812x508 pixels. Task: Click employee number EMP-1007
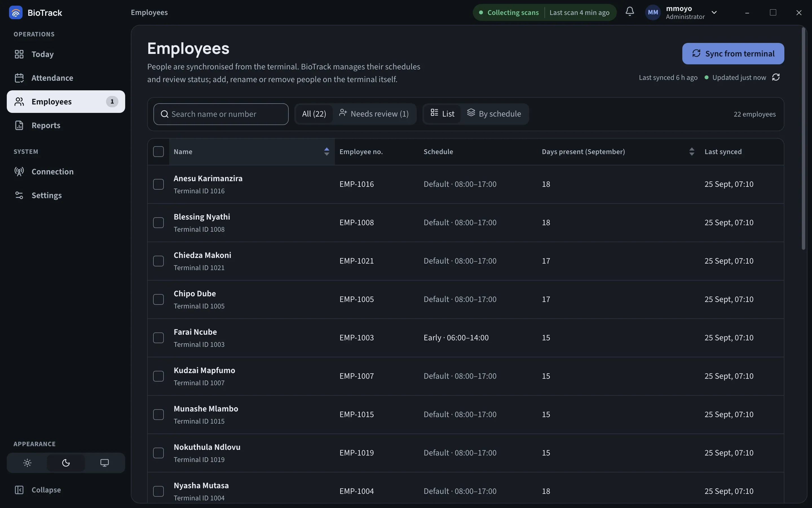tap(356, 376)
